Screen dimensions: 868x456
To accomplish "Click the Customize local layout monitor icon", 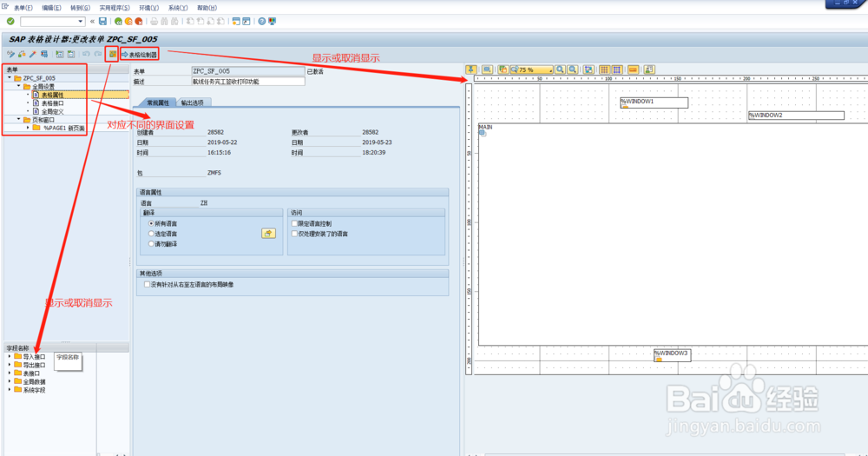I will tap(272, 21).
